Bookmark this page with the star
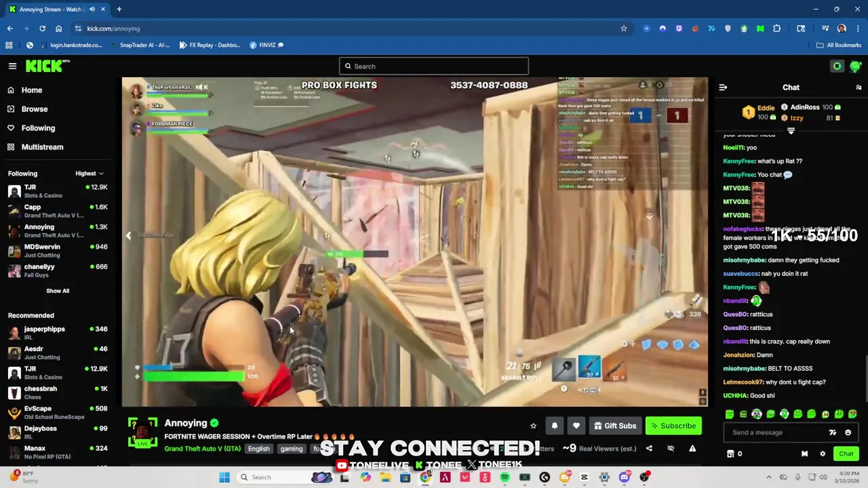 [x=624, y=28]
